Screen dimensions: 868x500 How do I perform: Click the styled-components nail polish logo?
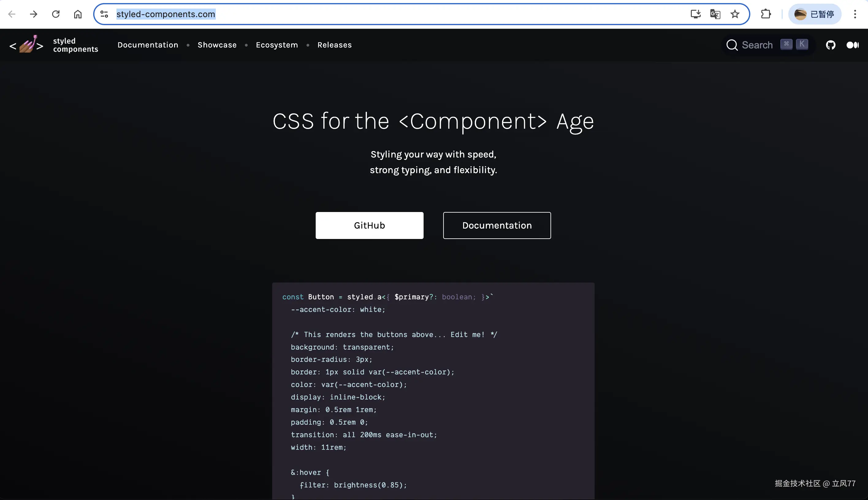coord(27,44)
